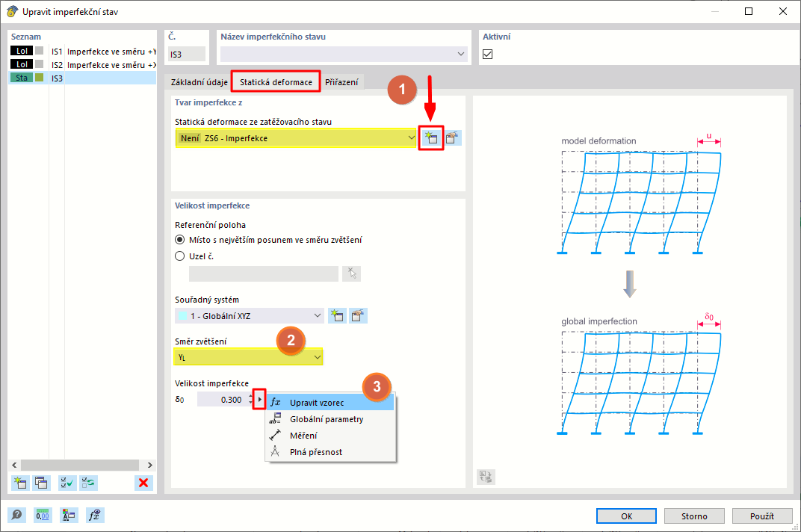Switch to Přiřazení tab
Image resolution: width=801 pixels, height=532 pixels.
click(341, 82)
